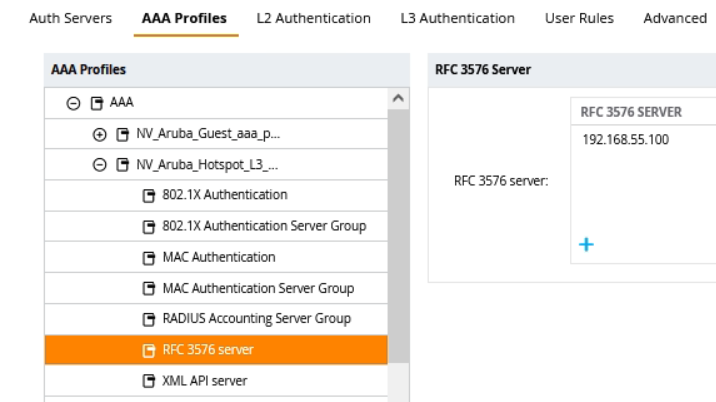Viewport: 716px width, 402px height.
Task: Click the icon beside MAC Authentication Server Group
Action: pos(149,289)
